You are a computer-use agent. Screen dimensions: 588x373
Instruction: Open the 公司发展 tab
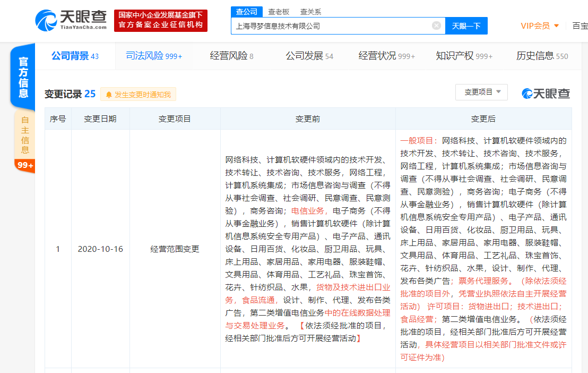[x=309, y=56]
